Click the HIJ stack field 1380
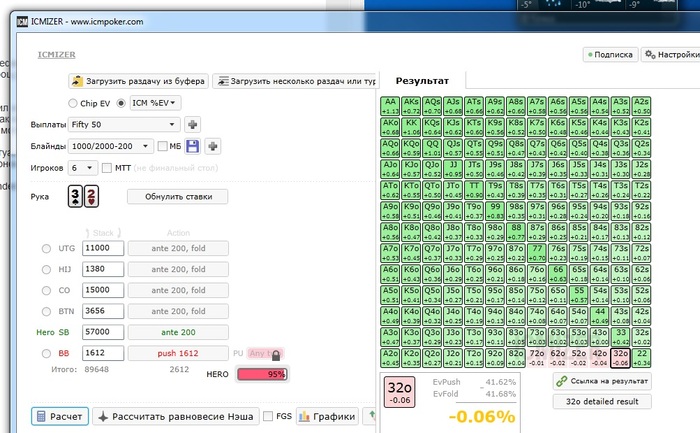700x433 pixels. tap(103, 269)
